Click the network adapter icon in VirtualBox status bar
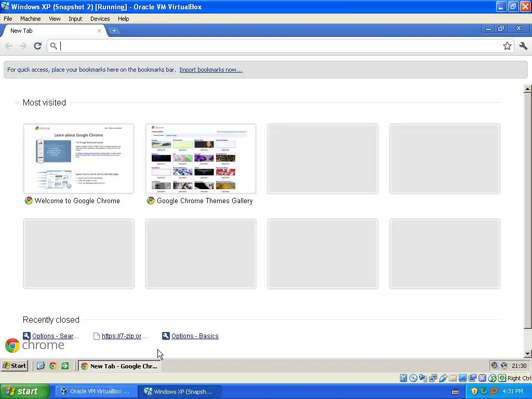Image resolution: width=532 pixels, height=399 pixels. click(433, 378)
